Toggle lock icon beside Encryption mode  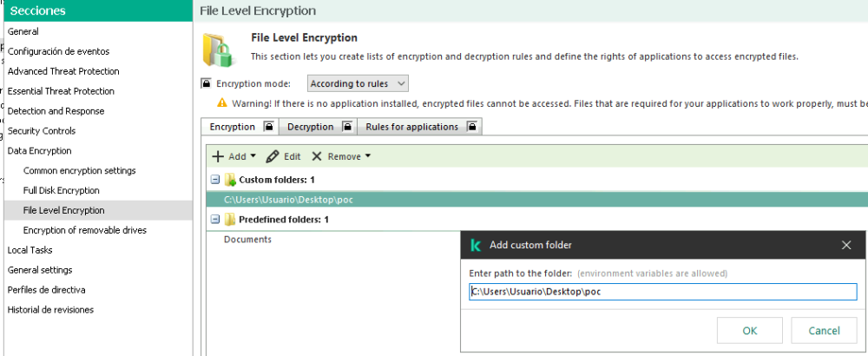[x=207, y=83]
